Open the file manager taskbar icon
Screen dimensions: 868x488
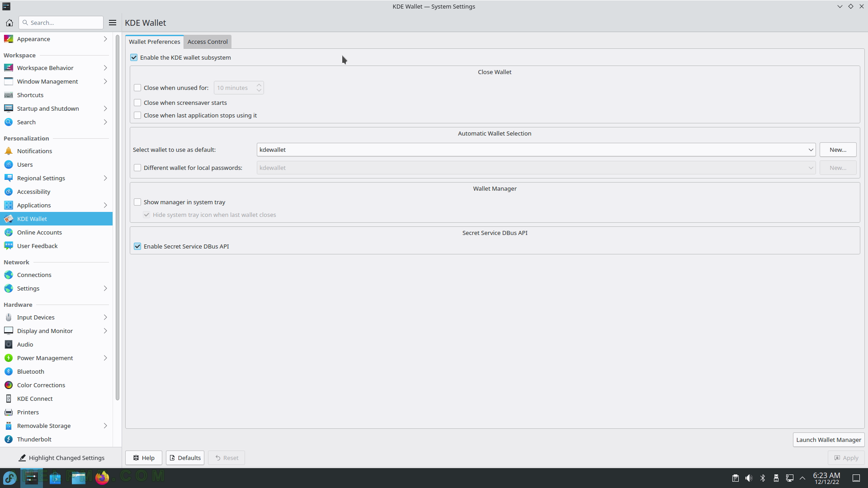click(79, 478)
